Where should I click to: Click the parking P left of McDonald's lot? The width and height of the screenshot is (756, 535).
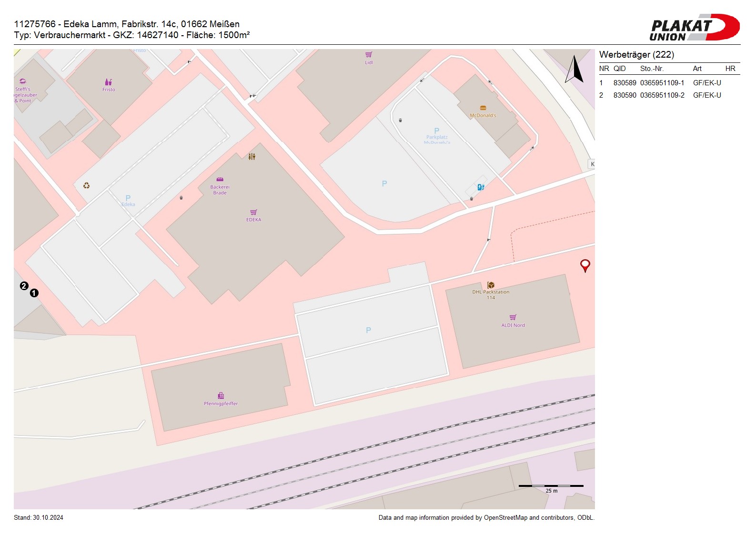click(384, 183)
